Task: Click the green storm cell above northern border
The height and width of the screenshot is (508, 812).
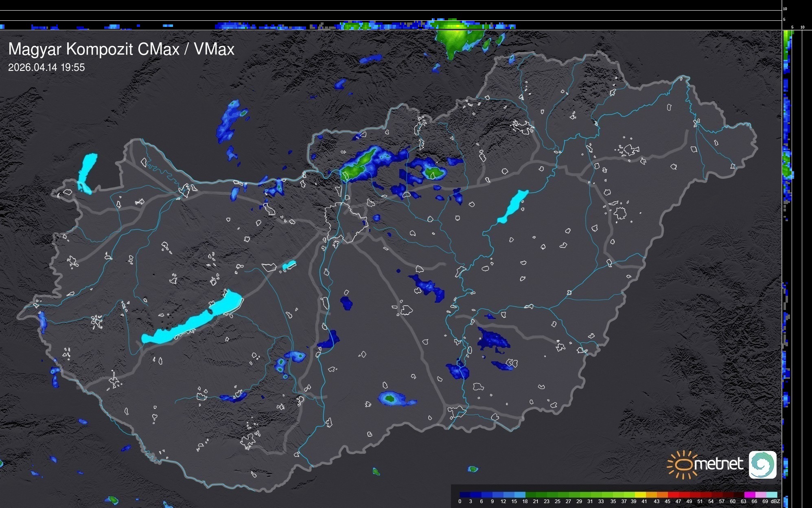Action: click(454, 39)
